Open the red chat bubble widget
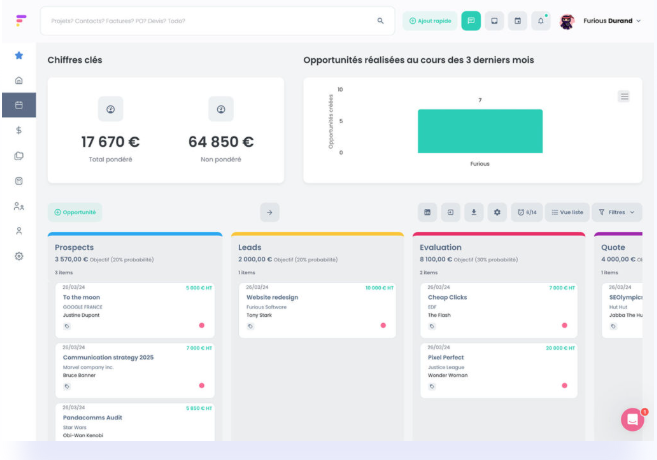This screenshot has width=657, height=460. click(x=632, y=420)
